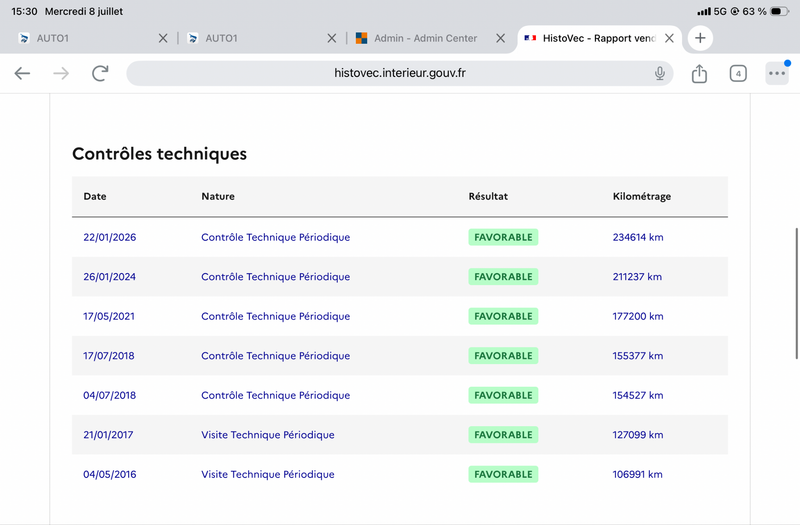The image size is (800, 525).
Task: Click the forward navigation arrow
Action: coord(61,73)
